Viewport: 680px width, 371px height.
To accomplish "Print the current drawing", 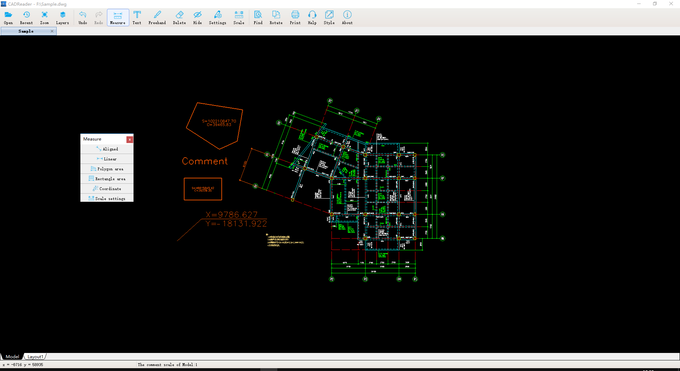I will (x=295, y=18).
